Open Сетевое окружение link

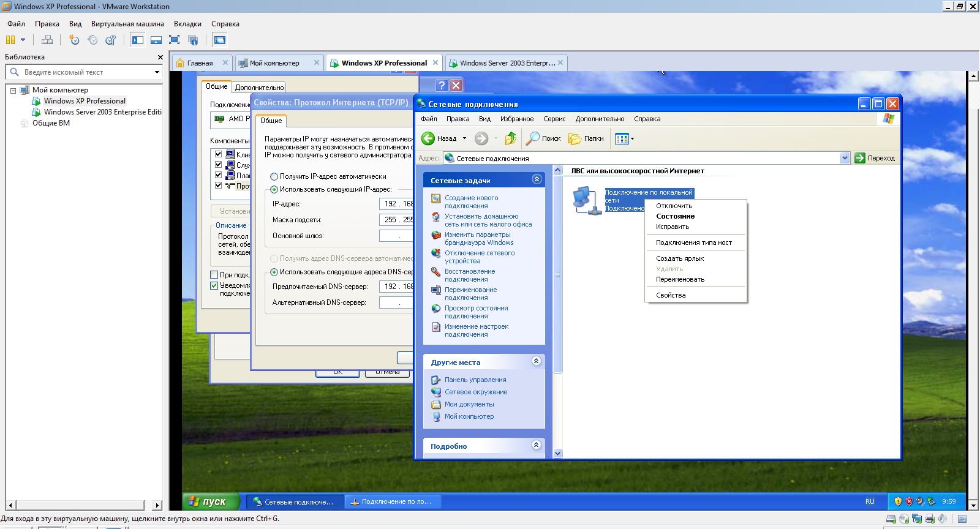pyautogui.click(x=476, y=392)
